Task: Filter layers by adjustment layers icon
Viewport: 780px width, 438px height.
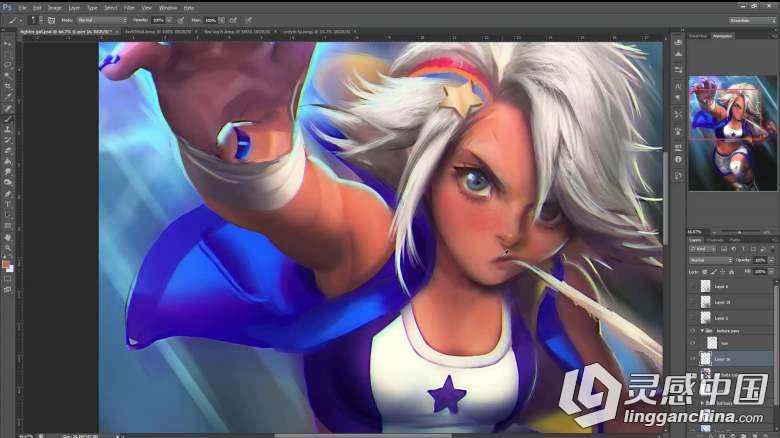Action: click(x=734, y=249)
